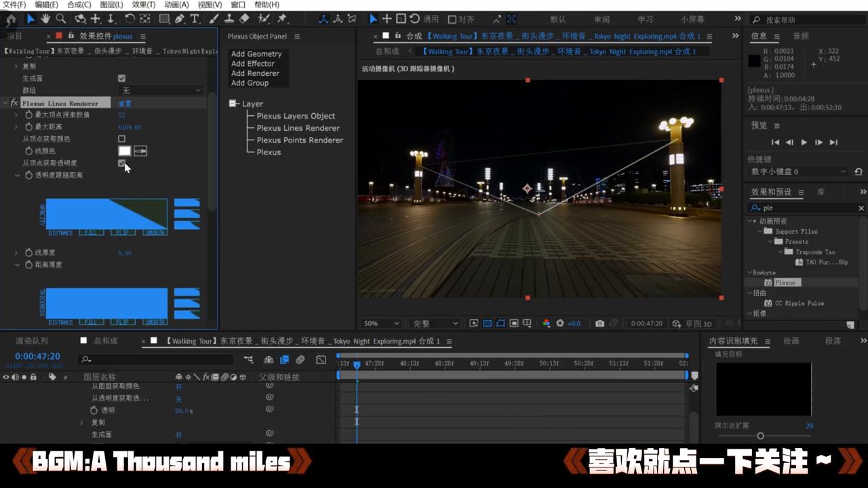Click Add Geometry in Plexus Object Panel

[x=256, y=54]
